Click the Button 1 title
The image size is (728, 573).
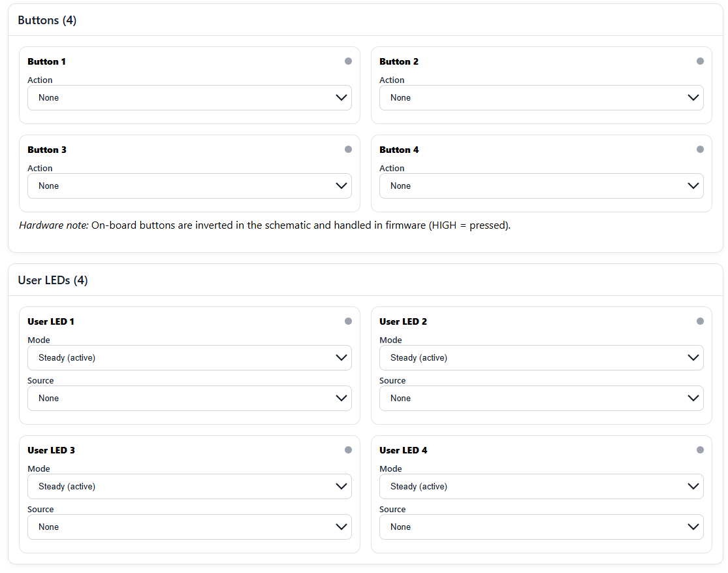coord(46,61)
